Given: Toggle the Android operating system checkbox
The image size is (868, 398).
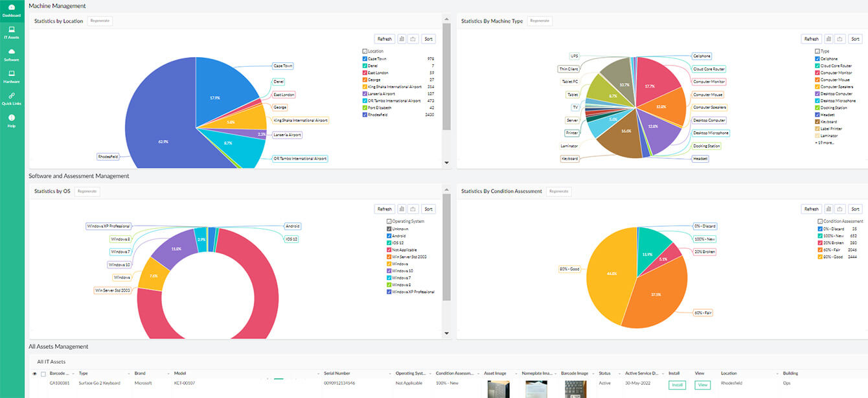Looking at the screenshot, I should pos(388,236).
